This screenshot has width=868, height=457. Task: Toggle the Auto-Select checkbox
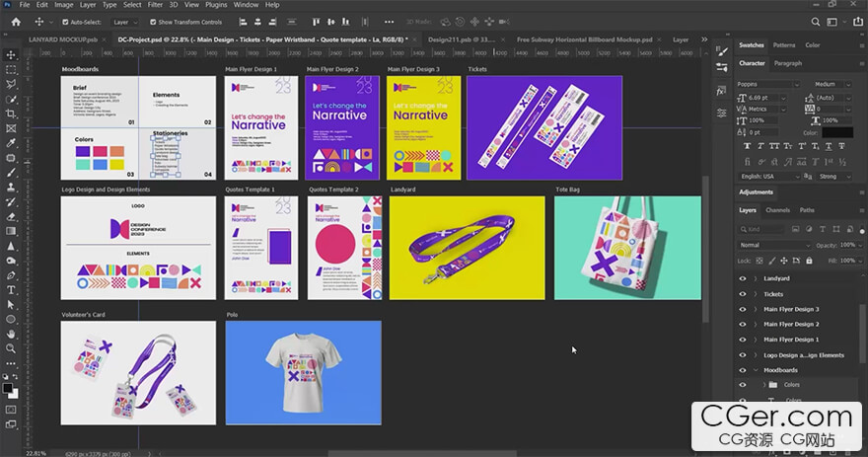pyautogui.click(x=65, y=22)
